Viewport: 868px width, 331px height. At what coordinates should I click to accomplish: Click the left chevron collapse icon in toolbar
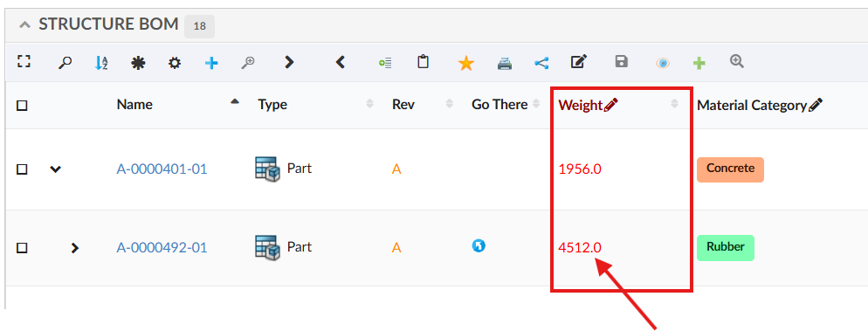point(341,62)
